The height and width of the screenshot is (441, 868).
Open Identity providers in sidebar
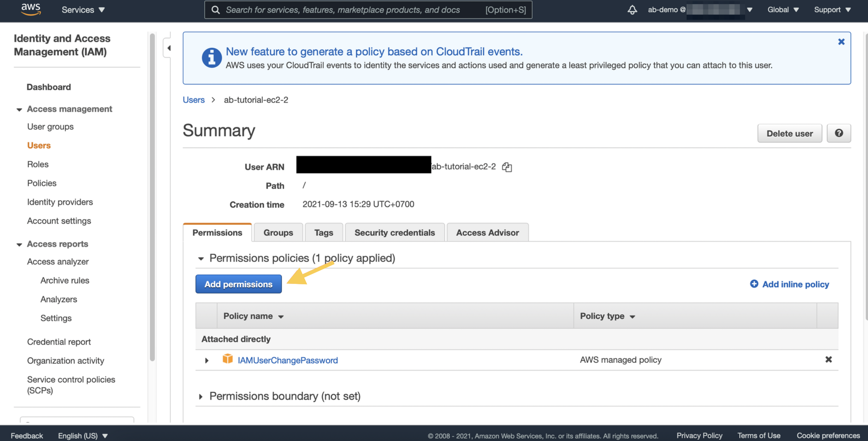click(x=60, y=202)
